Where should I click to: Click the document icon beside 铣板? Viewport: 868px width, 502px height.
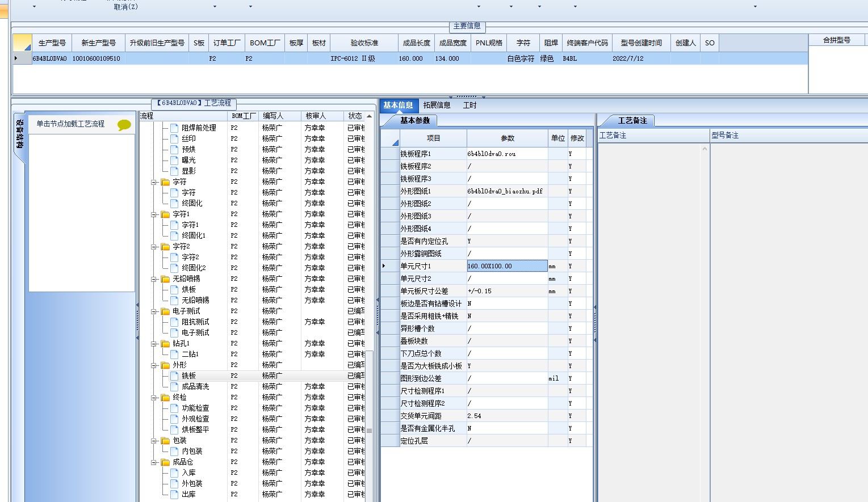[175, 376]
